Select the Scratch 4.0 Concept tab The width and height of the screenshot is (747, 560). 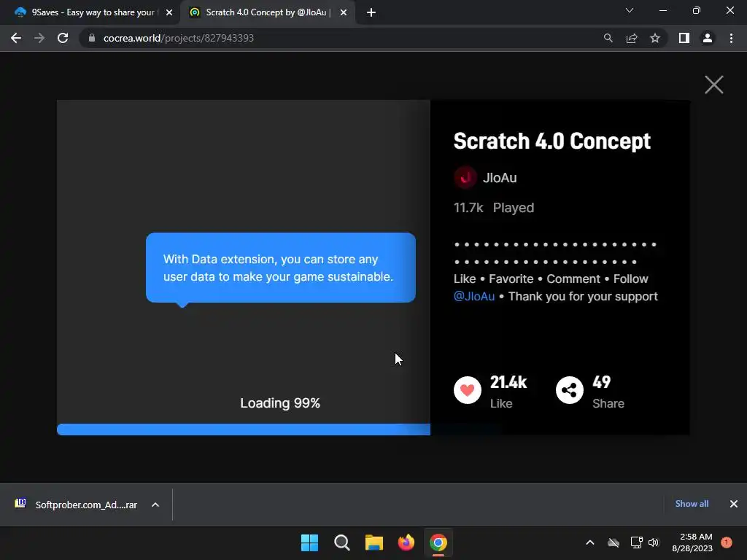[267, 12]
